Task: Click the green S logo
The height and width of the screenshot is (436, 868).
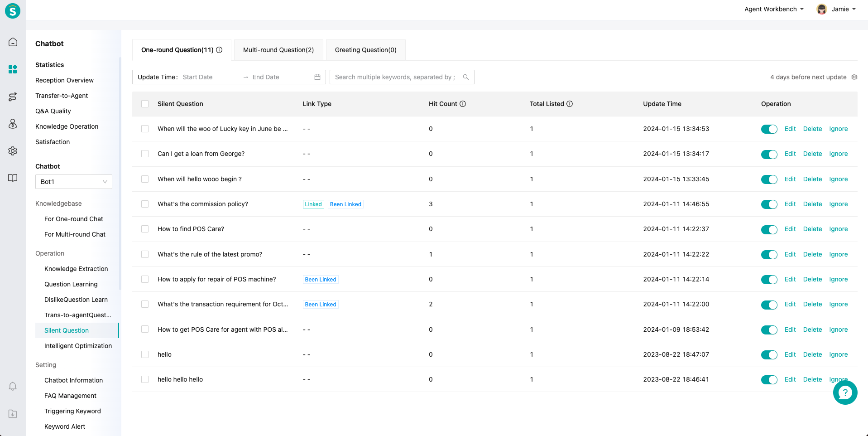Action: tap(13, 10)
